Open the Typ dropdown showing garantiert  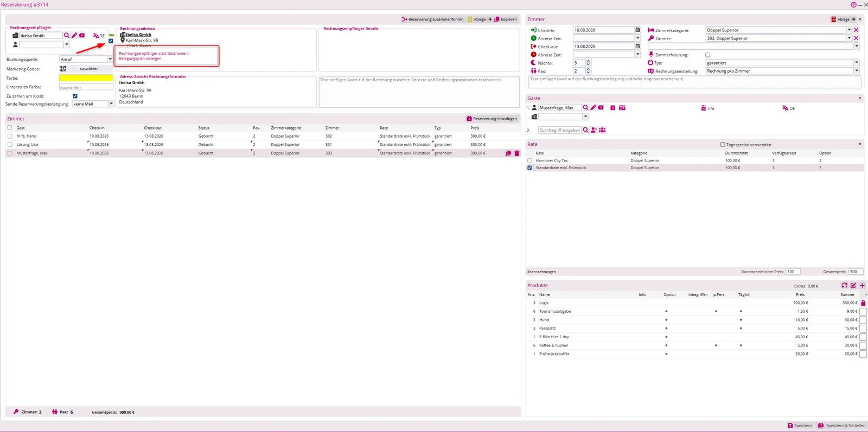pos(857,63)
